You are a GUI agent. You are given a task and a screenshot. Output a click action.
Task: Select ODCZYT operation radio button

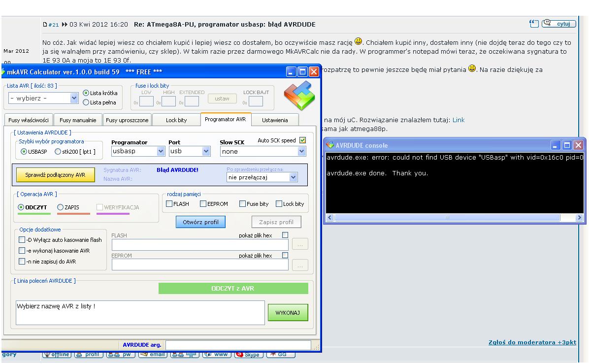pyautogui.click(x=21, y=207)
